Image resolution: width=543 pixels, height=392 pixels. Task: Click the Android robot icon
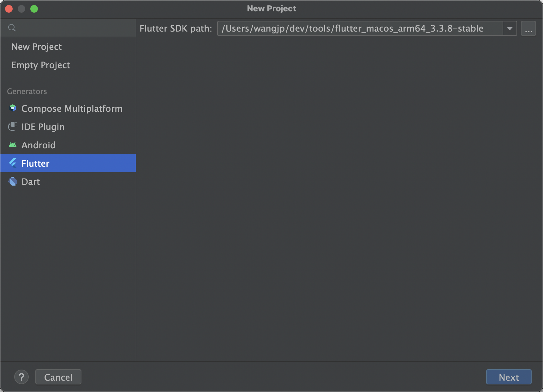click(13, 145)
